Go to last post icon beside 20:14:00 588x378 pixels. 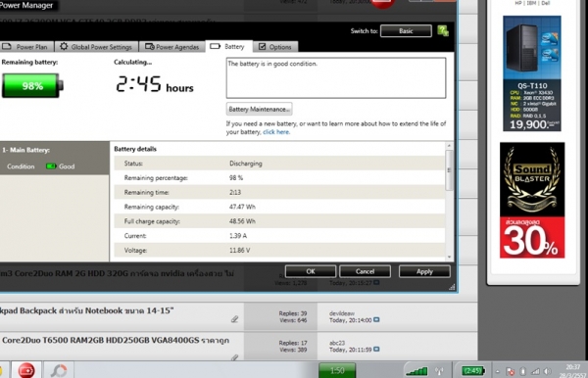coord(376,319)
